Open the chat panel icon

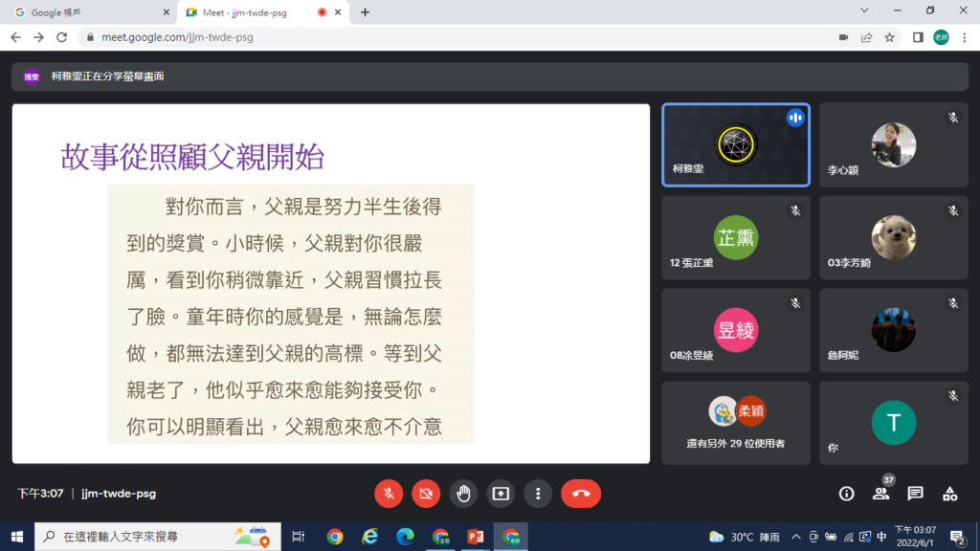tap(915, 494)
